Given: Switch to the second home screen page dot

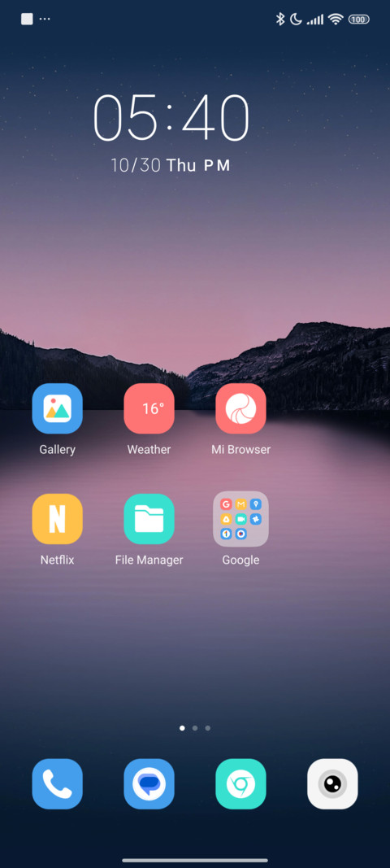Looking at the screenshot, I should point(195,728).
